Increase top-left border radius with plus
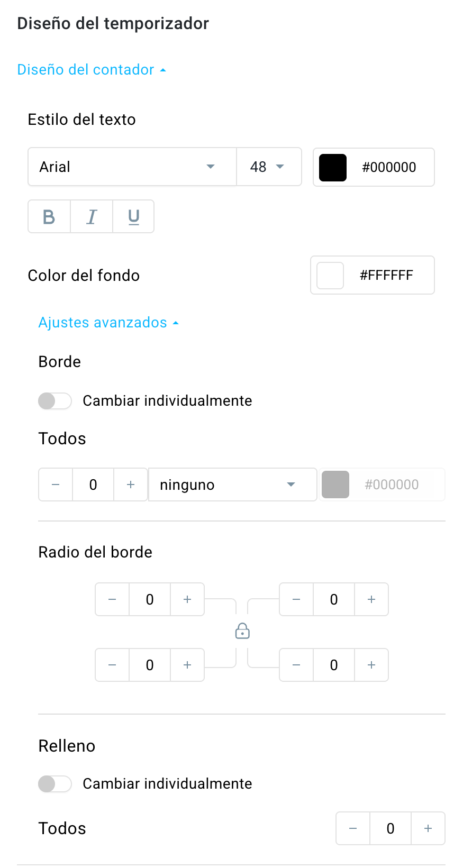The height and width of the screenshot is (868, 472). pyautogui.click(x=187, y=599)
